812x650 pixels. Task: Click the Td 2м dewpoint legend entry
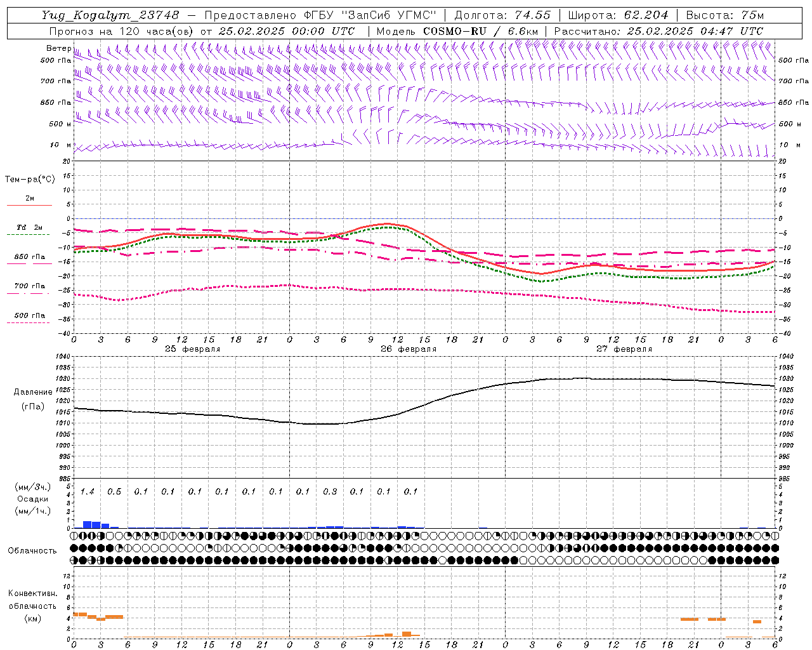29,227
